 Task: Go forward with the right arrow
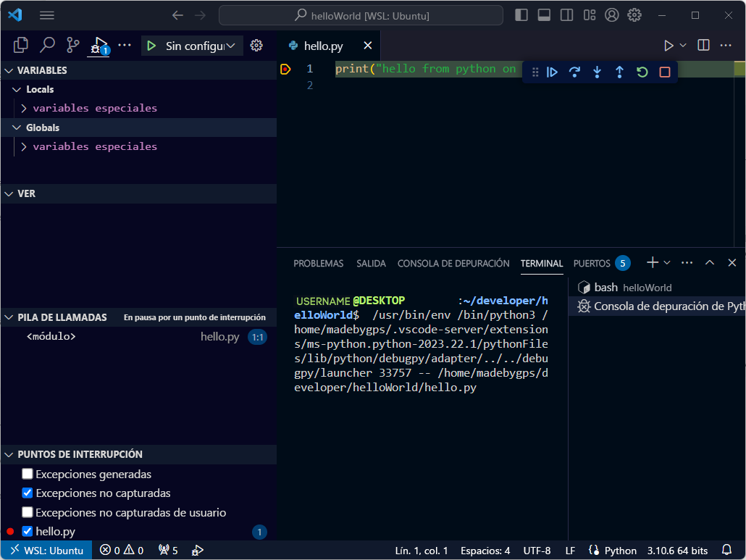tap(201, 16)
